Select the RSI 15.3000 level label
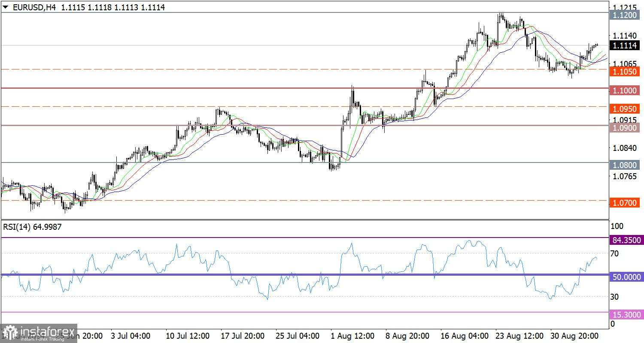Viewport: 644px width, 343px height. pos(626,314)
